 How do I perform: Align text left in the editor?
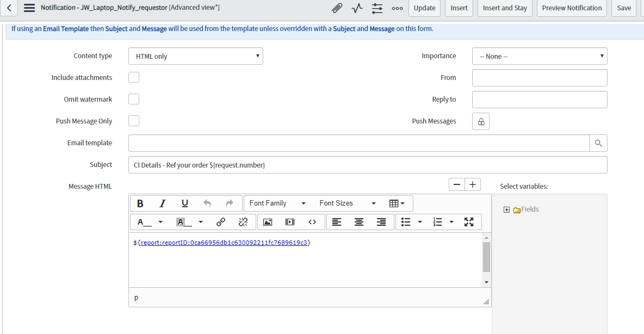pyautogui.click(x=337, y=222)
